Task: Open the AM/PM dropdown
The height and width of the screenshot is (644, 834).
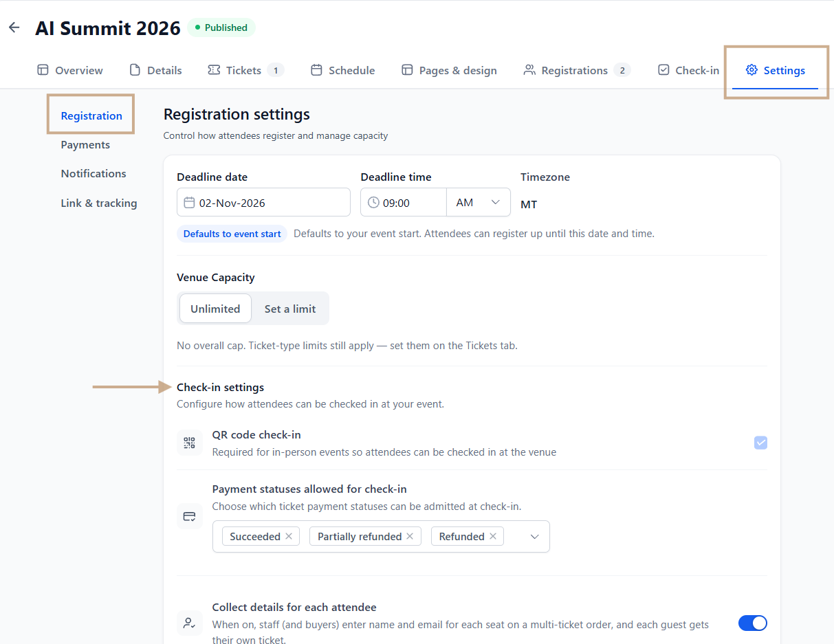Action: (x=479, y=202)
